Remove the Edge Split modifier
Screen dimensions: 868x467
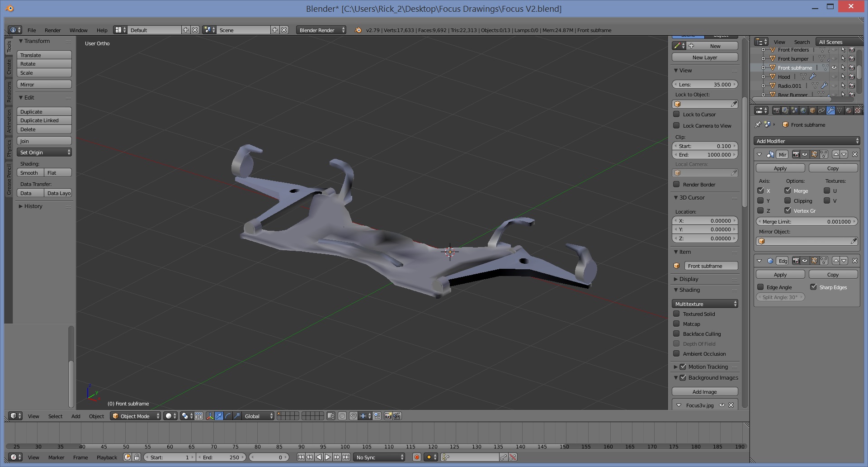click(x=854, y=261)
